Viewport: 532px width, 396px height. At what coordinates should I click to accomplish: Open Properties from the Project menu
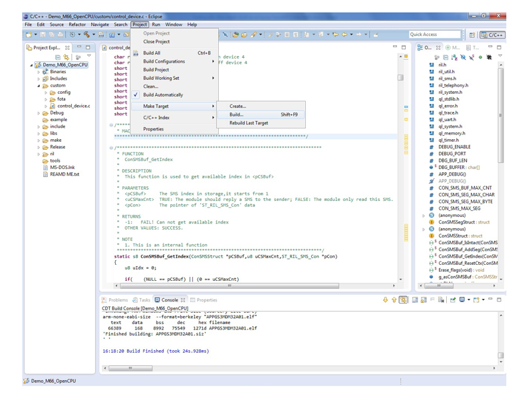tap(174, 129)
